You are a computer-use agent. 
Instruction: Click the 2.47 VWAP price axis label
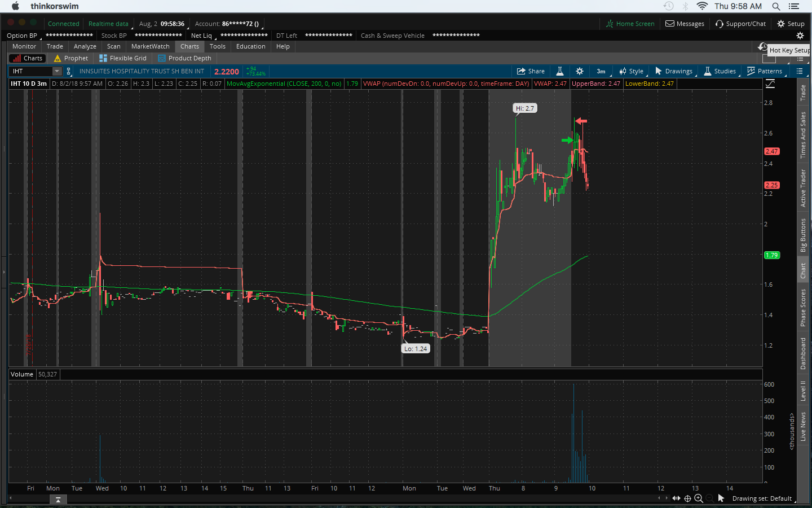click(x=772, y=151)
